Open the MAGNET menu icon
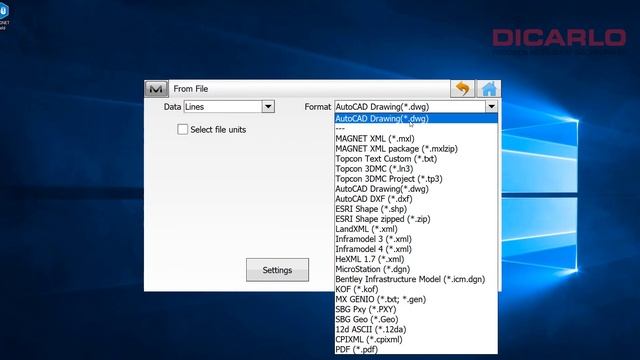Image resolution: width=640 pixels, height=360 pixels. [x=156, y=89]
